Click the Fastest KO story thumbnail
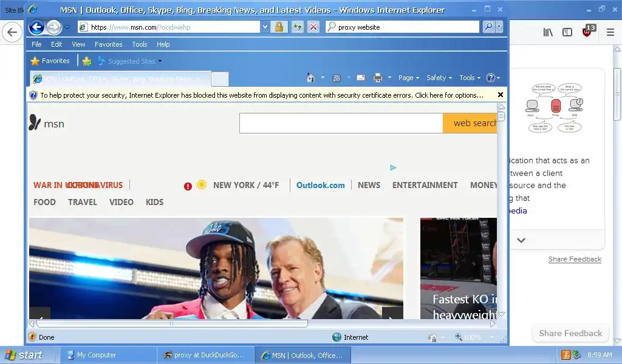The height and width of the screenshot is (364, 622). pos(459,268)
